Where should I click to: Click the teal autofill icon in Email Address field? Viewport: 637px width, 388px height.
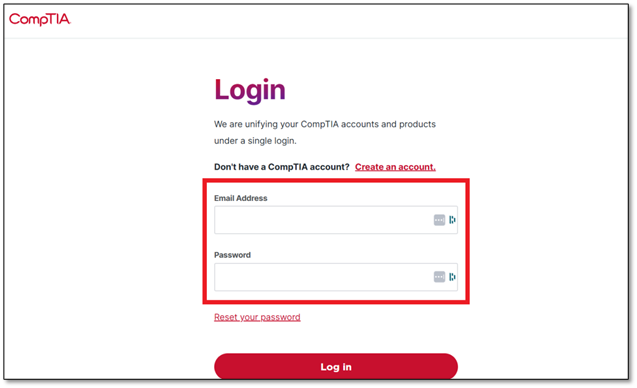click(x=452, y=220)
